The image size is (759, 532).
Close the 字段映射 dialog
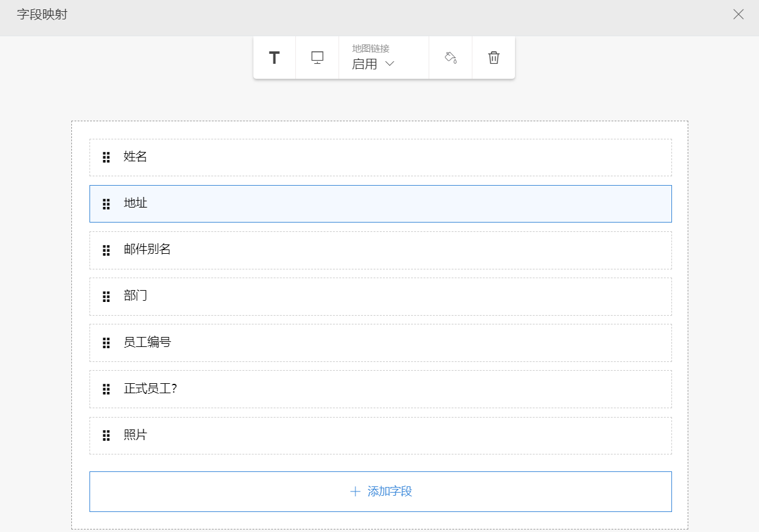pos(738,14)
